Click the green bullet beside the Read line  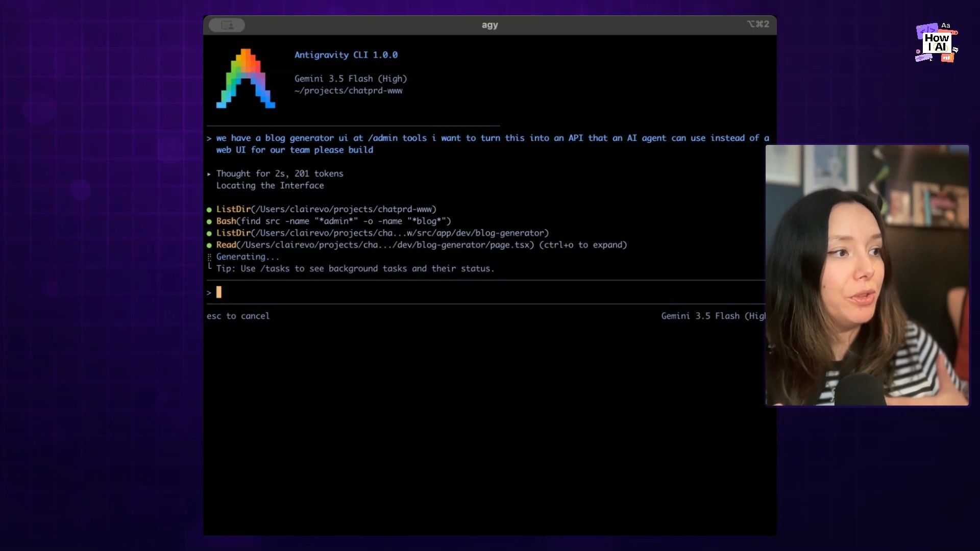(209, 245)
